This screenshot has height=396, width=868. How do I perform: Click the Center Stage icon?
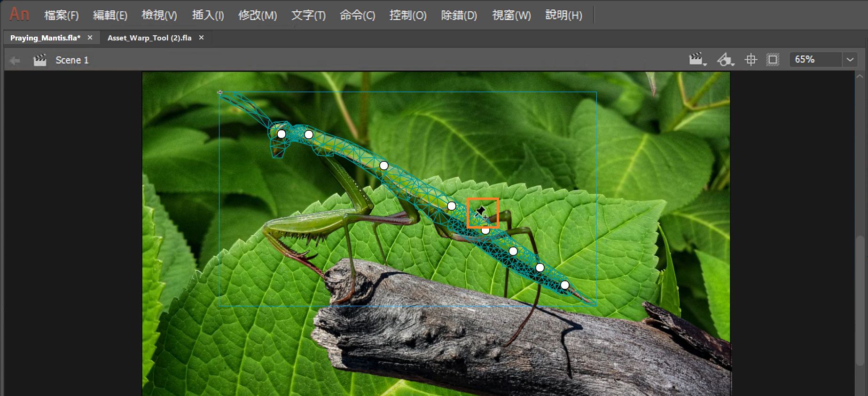pos(751,60)
